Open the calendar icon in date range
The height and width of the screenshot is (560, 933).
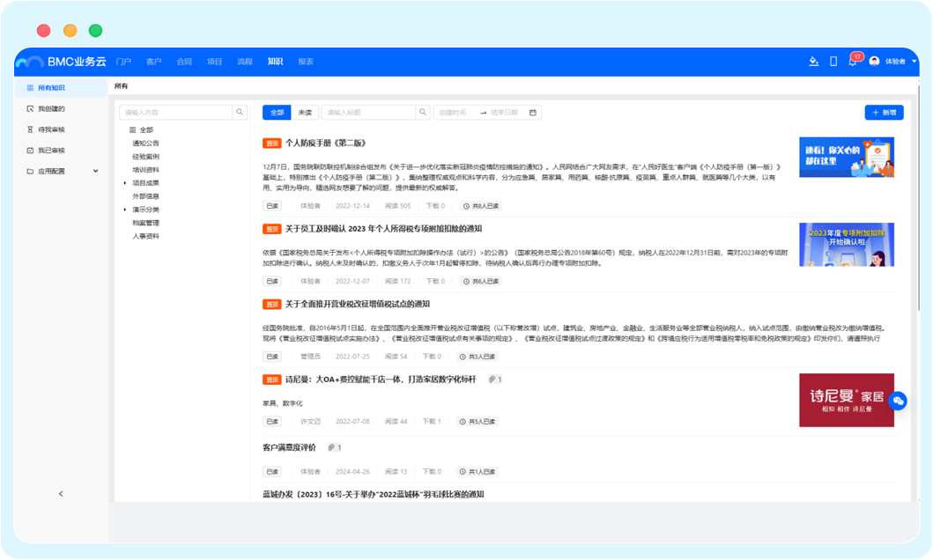532,113
